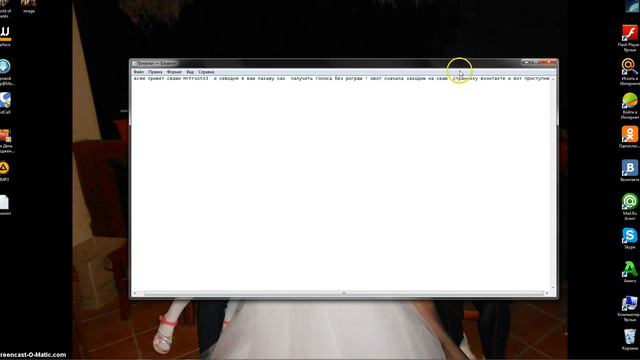Click the Notepad title bar icon

coord(135,63)
